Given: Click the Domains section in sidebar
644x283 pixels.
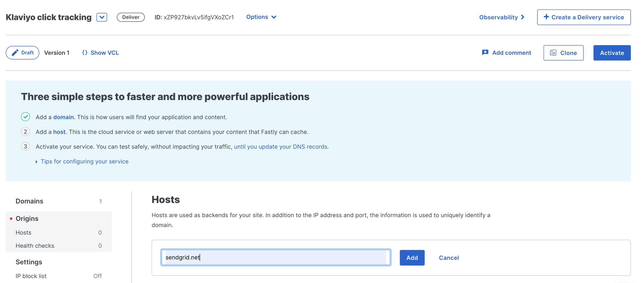Looking at the screenshot, I should tap(29, 201).
